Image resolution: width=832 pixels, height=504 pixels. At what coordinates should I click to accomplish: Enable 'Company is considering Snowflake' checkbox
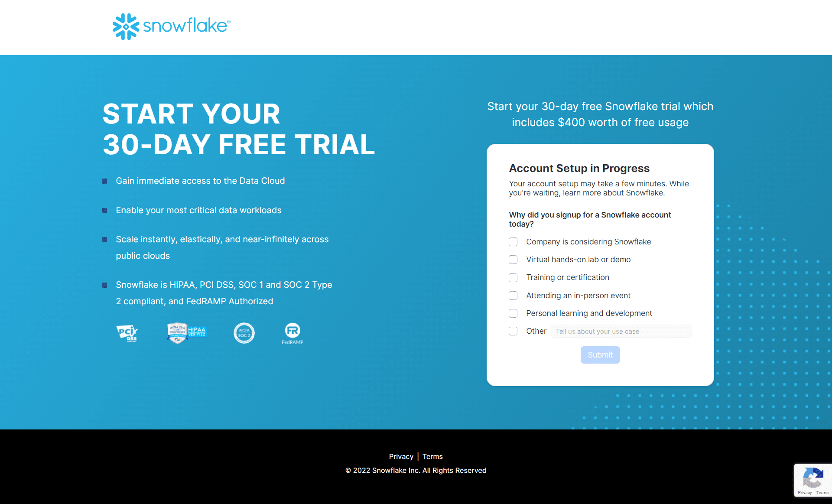point(513,241)
